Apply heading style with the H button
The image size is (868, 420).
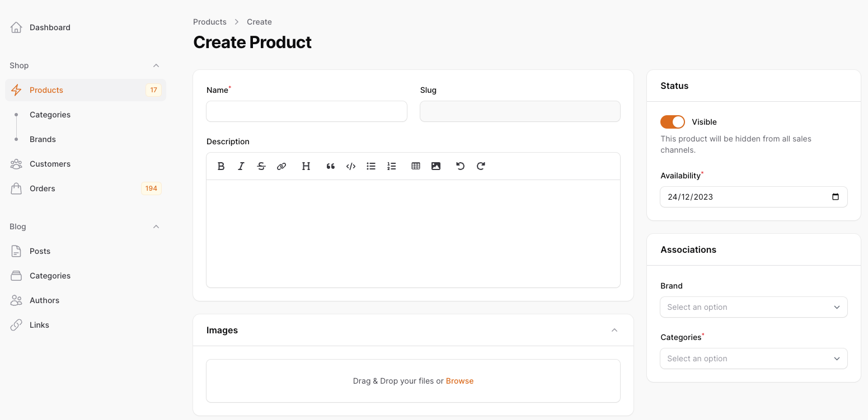click(x=306, y=166)
